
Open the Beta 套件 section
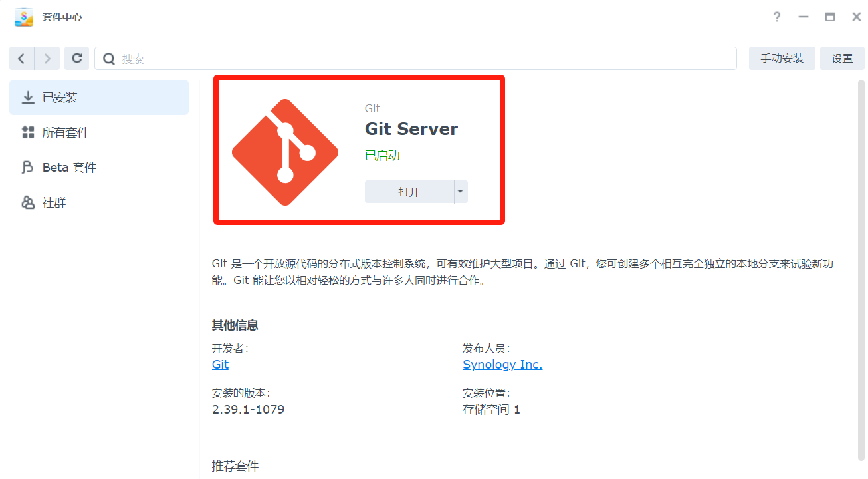point(69,168)
